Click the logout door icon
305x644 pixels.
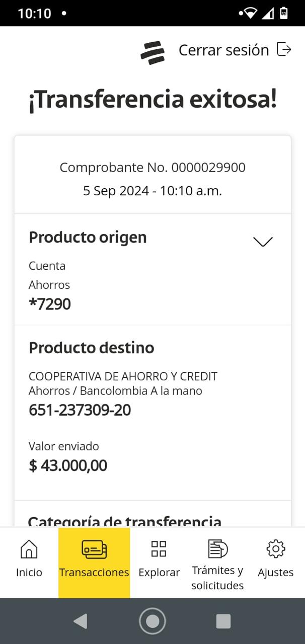click(284, 50)
